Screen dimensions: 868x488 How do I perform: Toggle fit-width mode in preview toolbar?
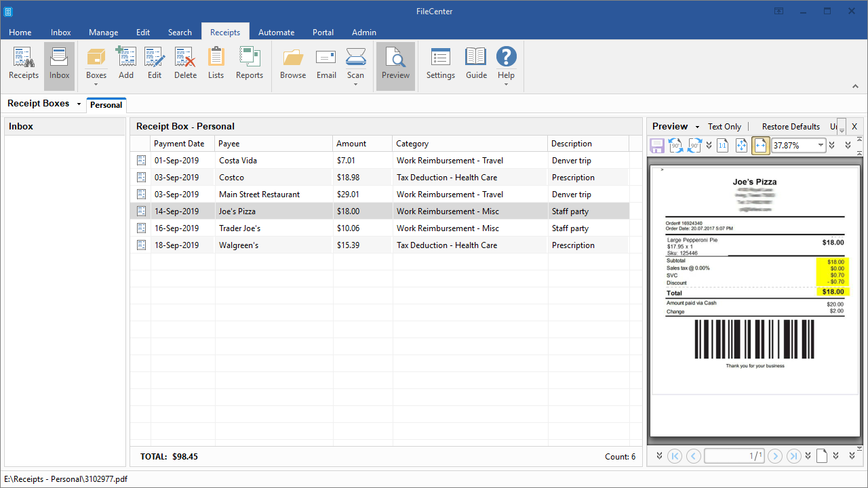tap(760, 145)
